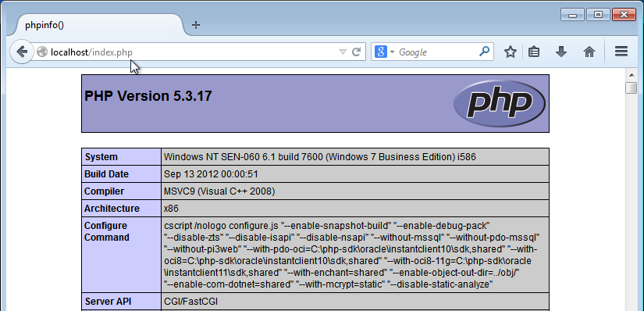Minimize the browser window

(572, 15)
